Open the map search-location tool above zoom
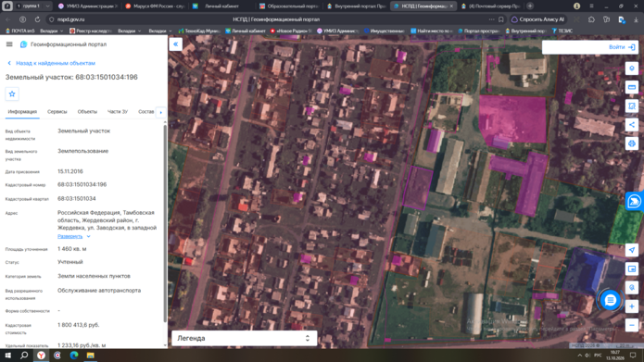 [x=632, y=288]
